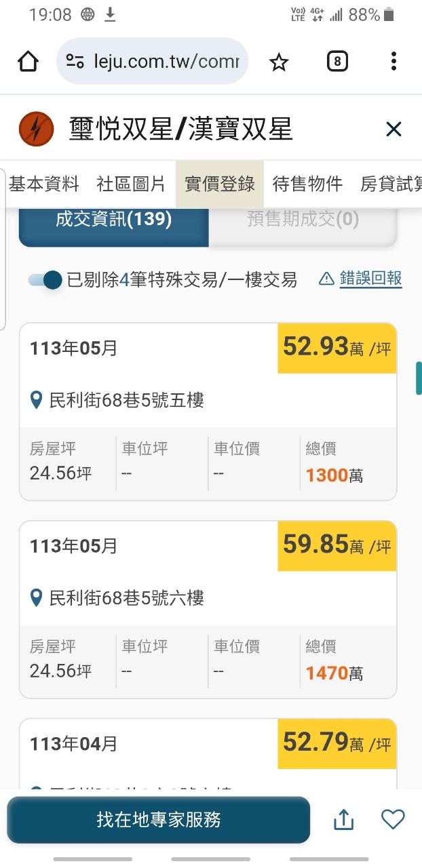The image size is (422, 868).
Task: Tap the orange community logo icon
Action: click(37, 129)
